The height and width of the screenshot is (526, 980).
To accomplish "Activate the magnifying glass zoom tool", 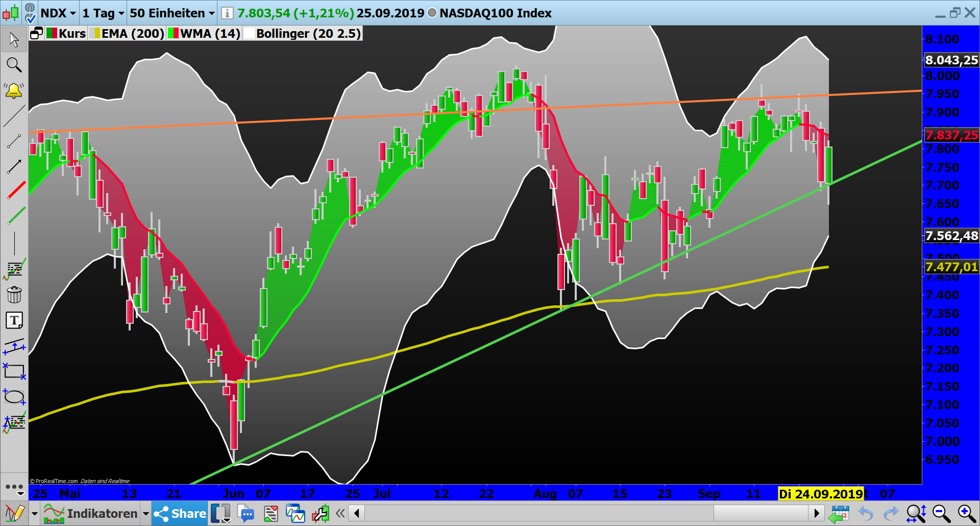I will (14, 65).
